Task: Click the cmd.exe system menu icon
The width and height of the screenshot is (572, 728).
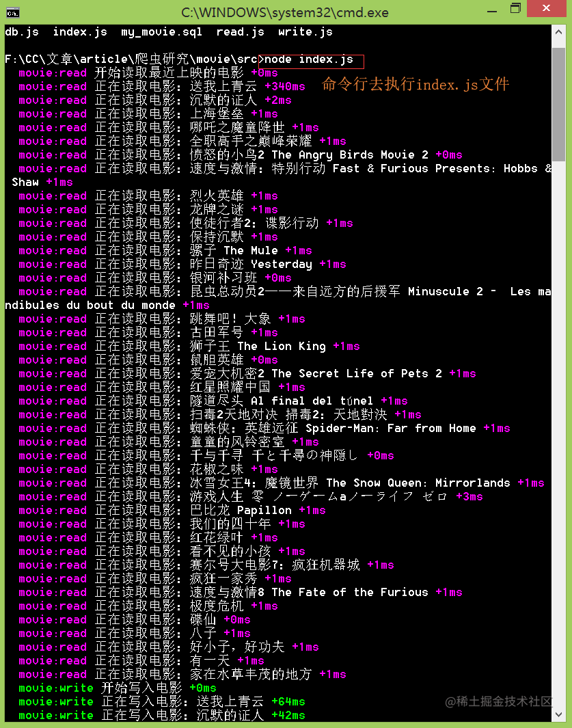Action: 12,12
